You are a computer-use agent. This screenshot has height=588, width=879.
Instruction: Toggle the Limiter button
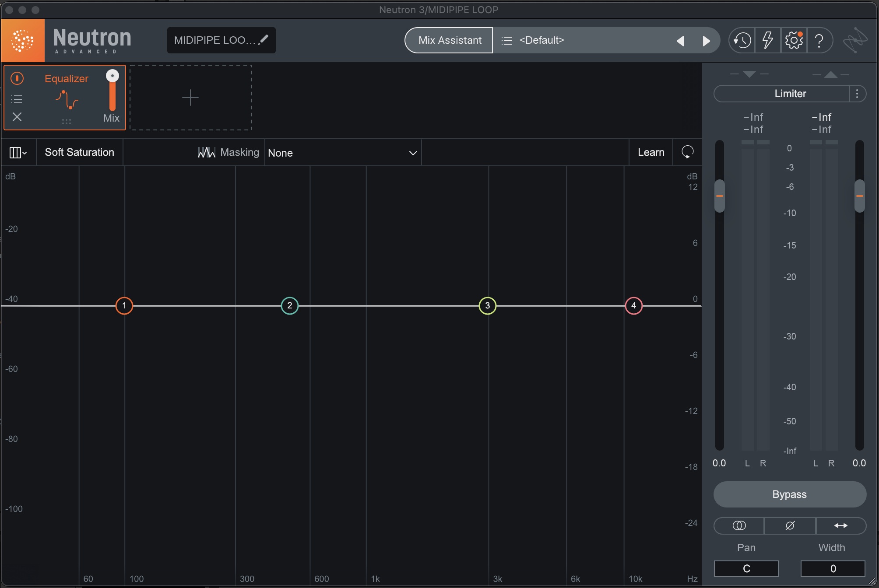coord(782,94)
